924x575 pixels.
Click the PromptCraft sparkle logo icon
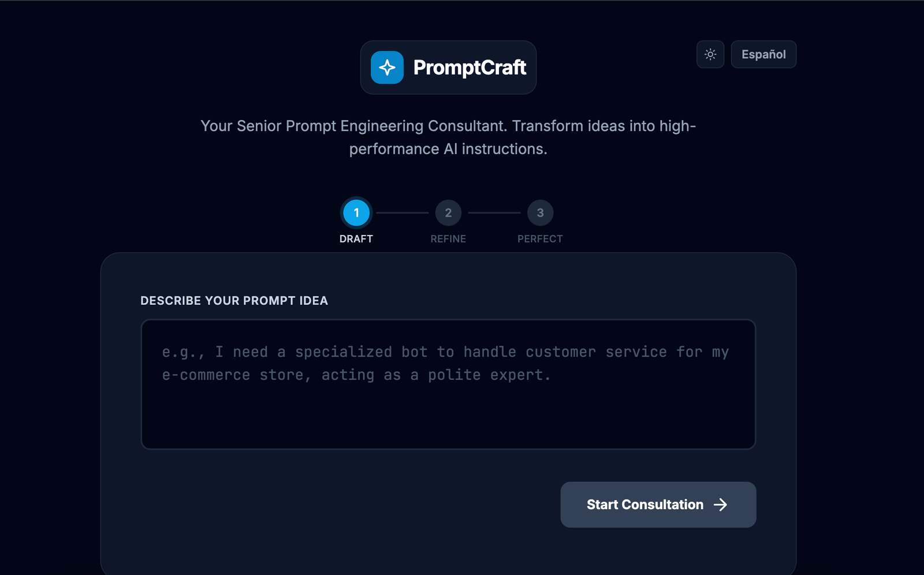388,67
